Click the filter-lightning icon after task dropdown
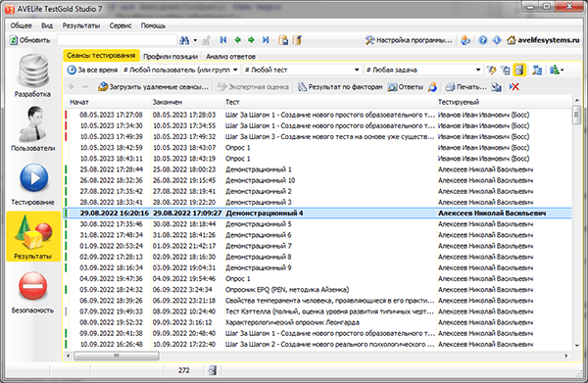This screenshot has width=588, height=383. [x=491, y=70]
